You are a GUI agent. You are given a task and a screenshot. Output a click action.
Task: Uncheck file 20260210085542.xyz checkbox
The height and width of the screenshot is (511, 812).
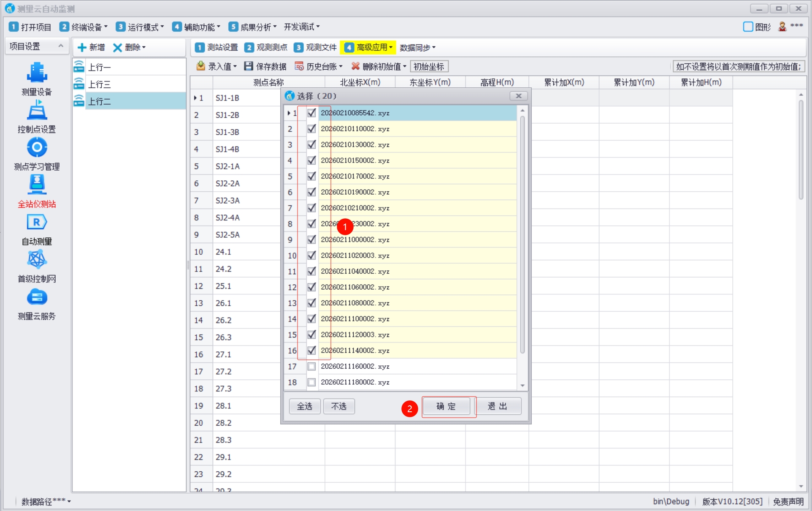click(311, 113)
